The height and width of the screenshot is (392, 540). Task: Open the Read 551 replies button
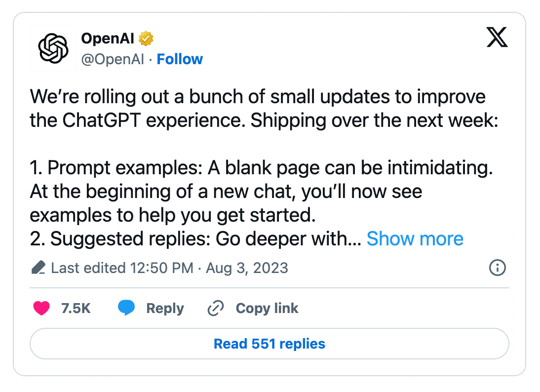(270, 344)
